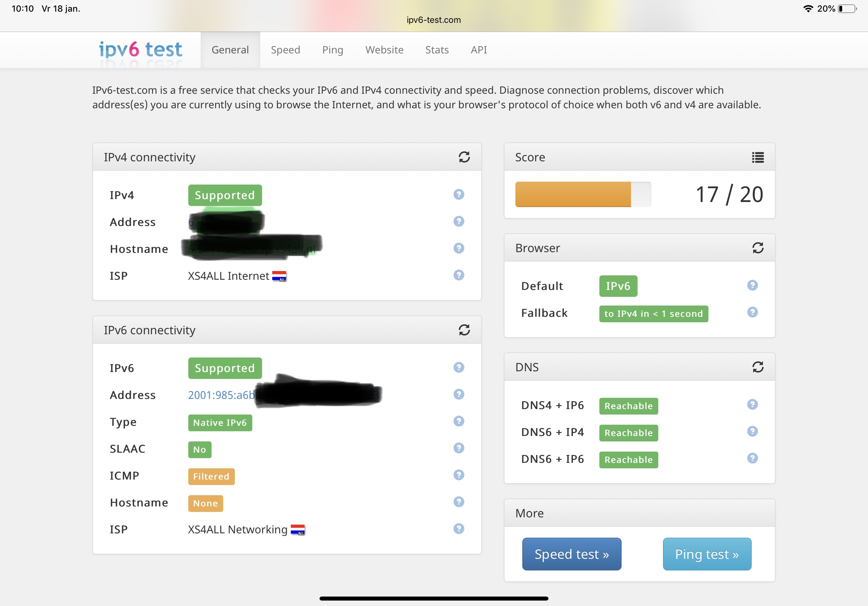Screen dimensions: 868x606
Task: Tap the ipv6-test.com address bar
Action: click(433, 20)
